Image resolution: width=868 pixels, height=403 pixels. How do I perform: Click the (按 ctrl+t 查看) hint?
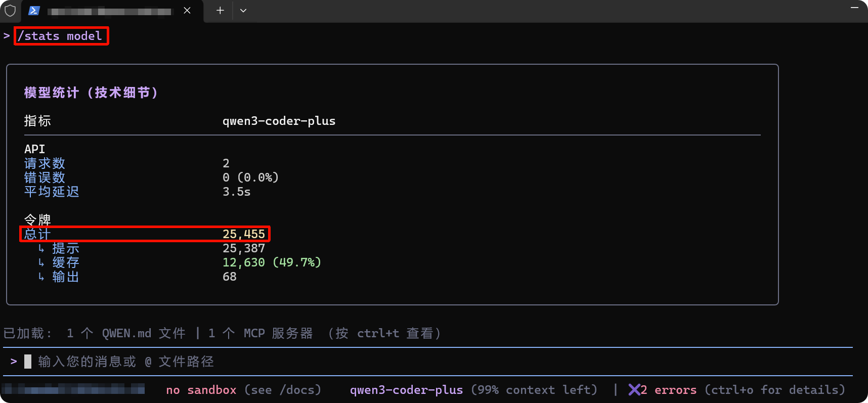pos(385,333)
